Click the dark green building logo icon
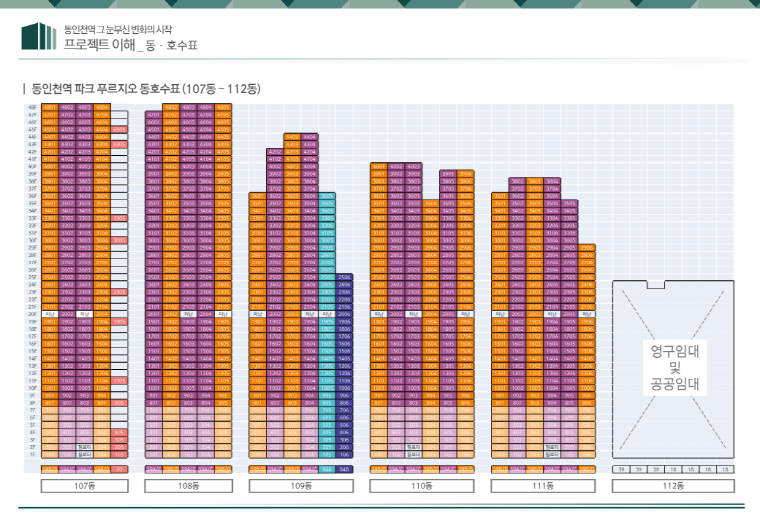760x525 pixels. pyautogui.click(x=39, y=36)
